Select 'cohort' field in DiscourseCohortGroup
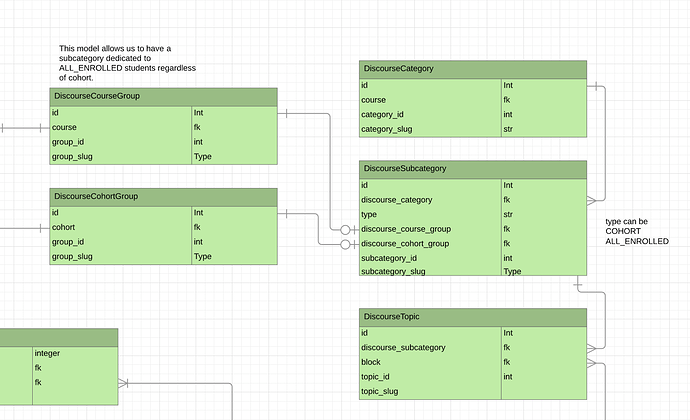This screenshot has width=690, height=420. coord(63,227)
